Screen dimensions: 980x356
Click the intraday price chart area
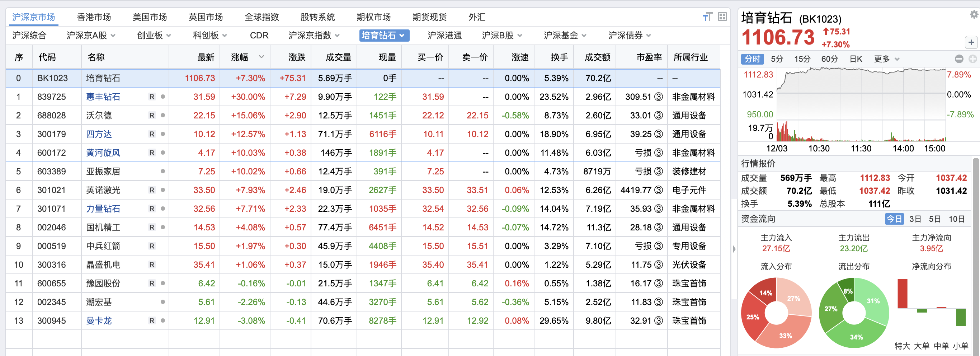point(861,94)
